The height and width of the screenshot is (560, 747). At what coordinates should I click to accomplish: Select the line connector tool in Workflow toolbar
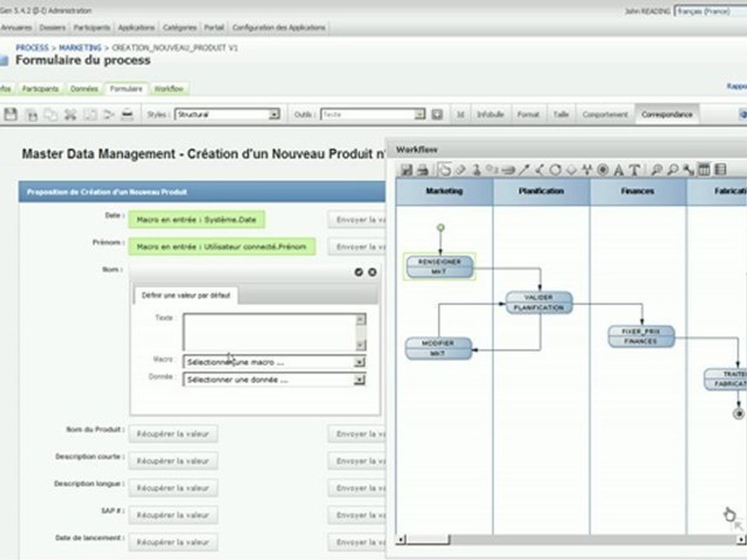[524, 170]
